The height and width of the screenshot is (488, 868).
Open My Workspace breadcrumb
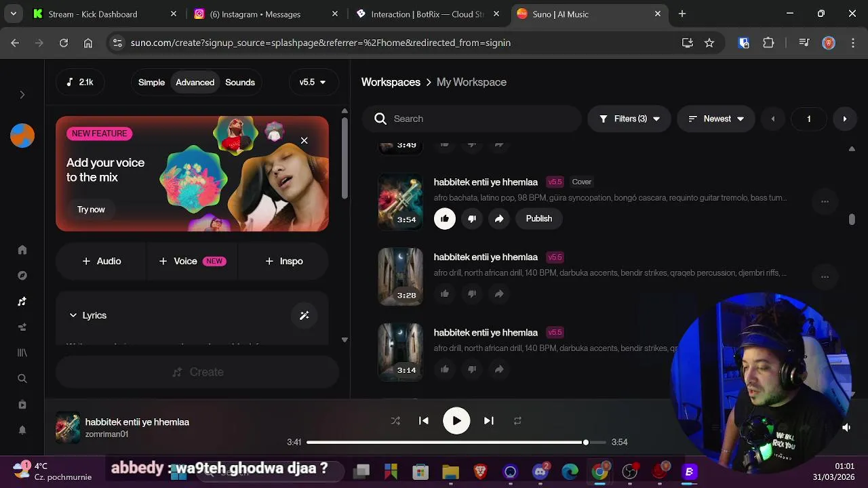[471, 82]
